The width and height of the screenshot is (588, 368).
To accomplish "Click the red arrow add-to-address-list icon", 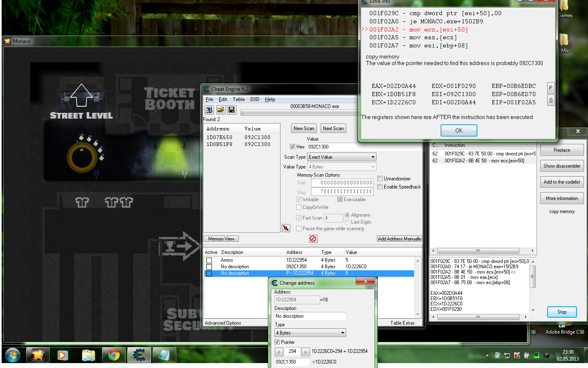I will pos(286,228).
